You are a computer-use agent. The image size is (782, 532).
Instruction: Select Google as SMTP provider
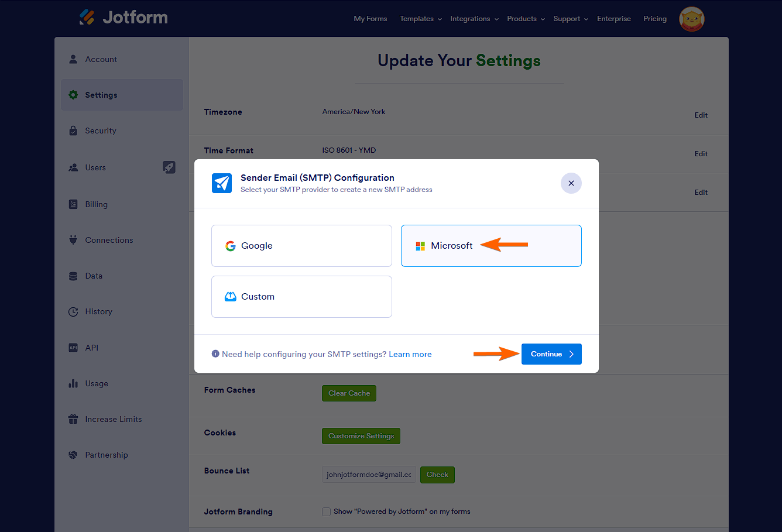coord(301,246)
